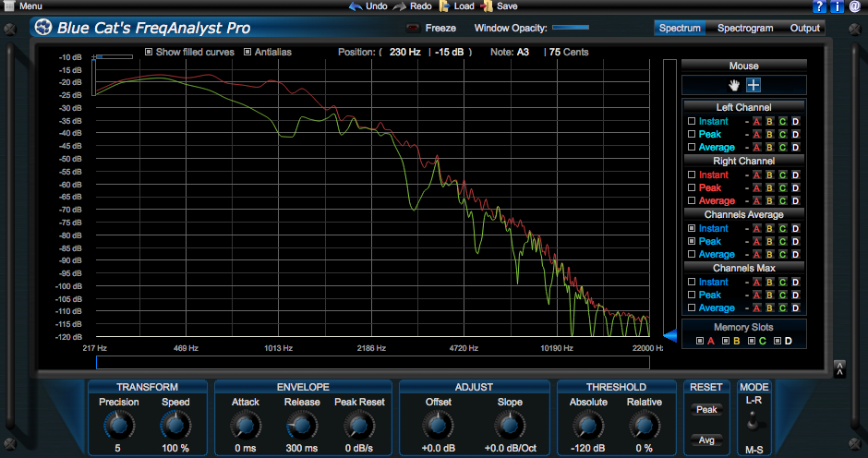This screenshot has width=868, height=458.
Task: Click the '300 ms' Release value
Action: (302, 448)
